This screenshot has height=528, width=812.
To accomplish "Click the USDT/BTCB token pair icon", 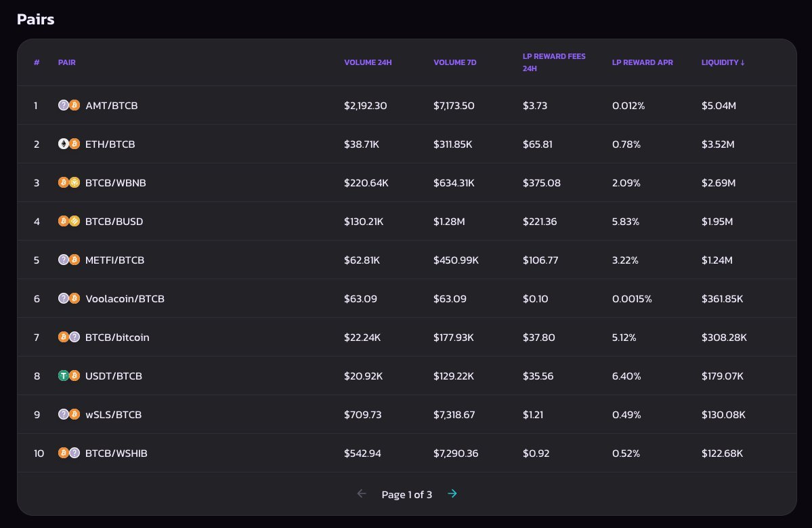I will (69, 375).
